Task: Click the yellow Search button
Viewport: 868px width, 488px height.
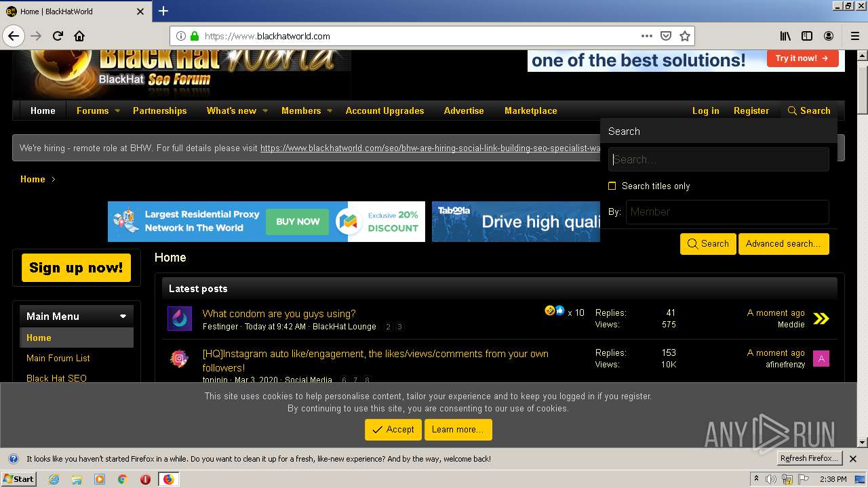Action: click(x=708, y=244)
